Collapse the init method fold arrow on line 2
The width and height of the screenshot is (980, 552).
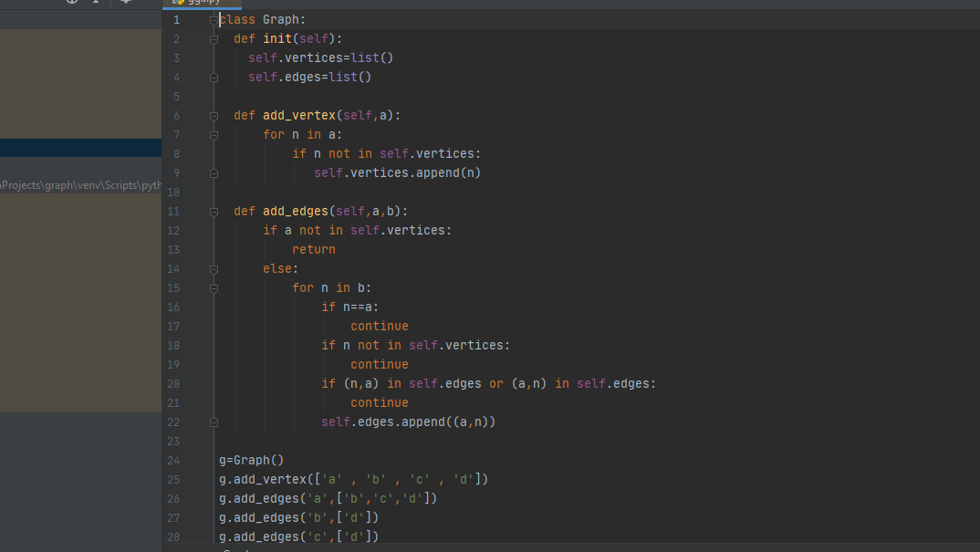[x=214, y=38]
